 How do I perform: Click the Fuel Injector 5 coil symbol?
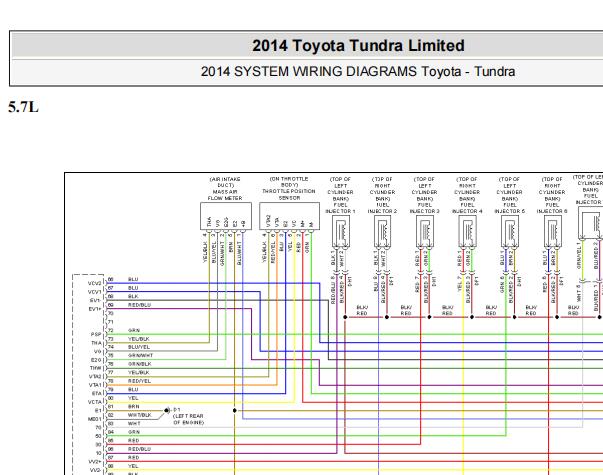510,231
